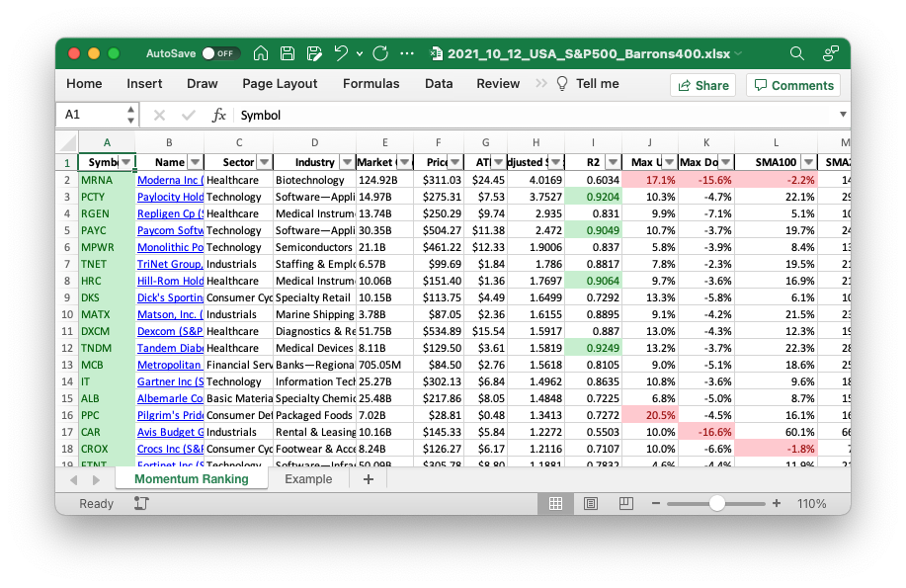This screenshot has width=906, height=588.
Task: Open the Industry column filter dropdown
Action: [346, 162]
